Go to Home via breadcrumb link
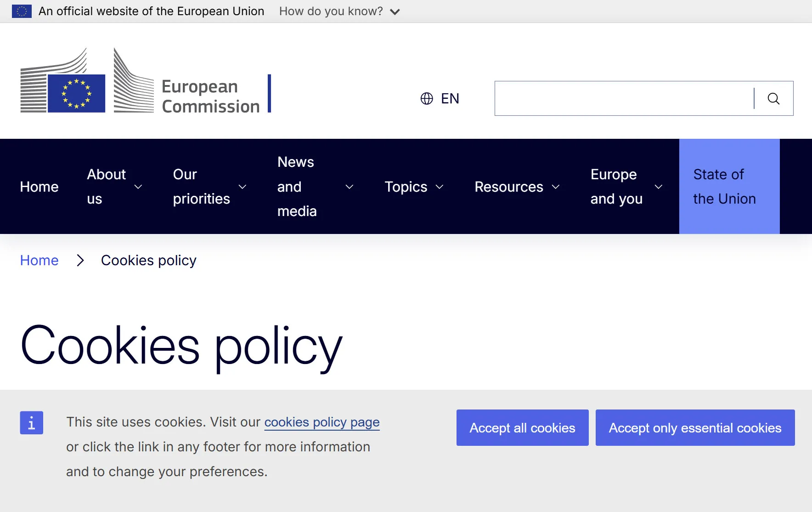The height and width of the screenshot is (512, 812). coord(39,260)
